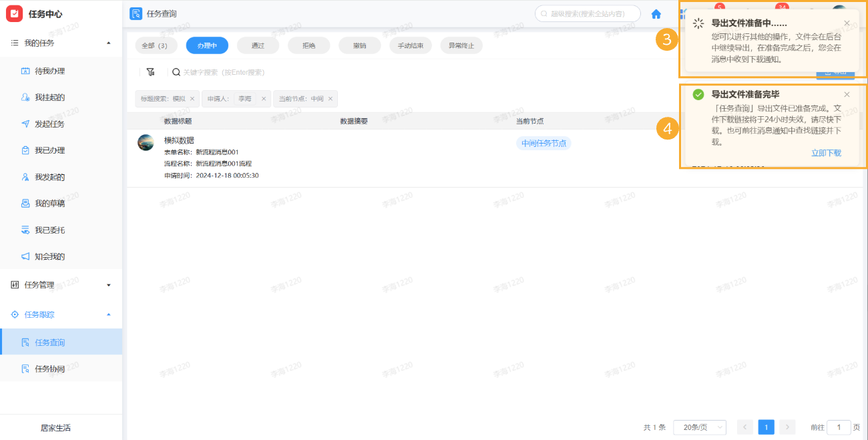Click the filter funnel icon above the task list
This screenshot has width=868, height=440.
150,71
